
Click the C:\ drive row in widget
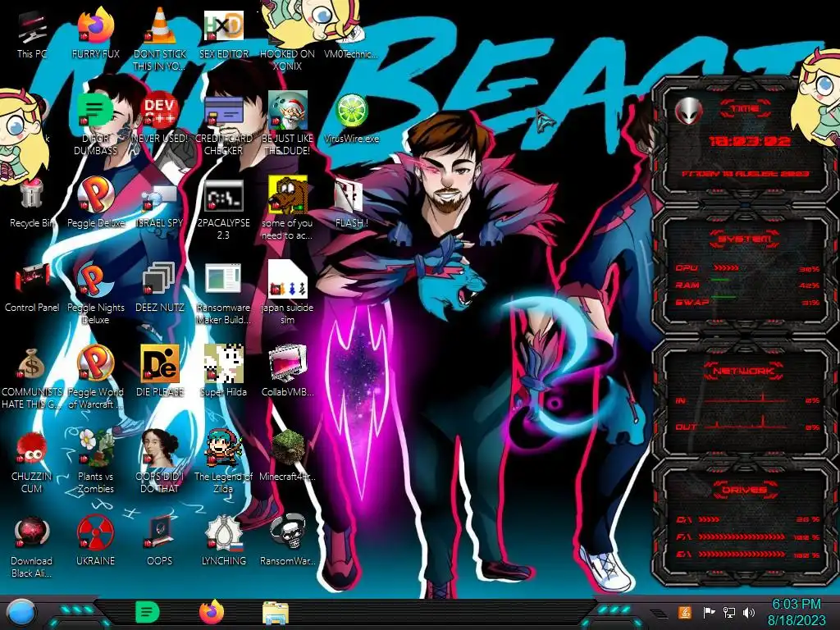point(748,519)
